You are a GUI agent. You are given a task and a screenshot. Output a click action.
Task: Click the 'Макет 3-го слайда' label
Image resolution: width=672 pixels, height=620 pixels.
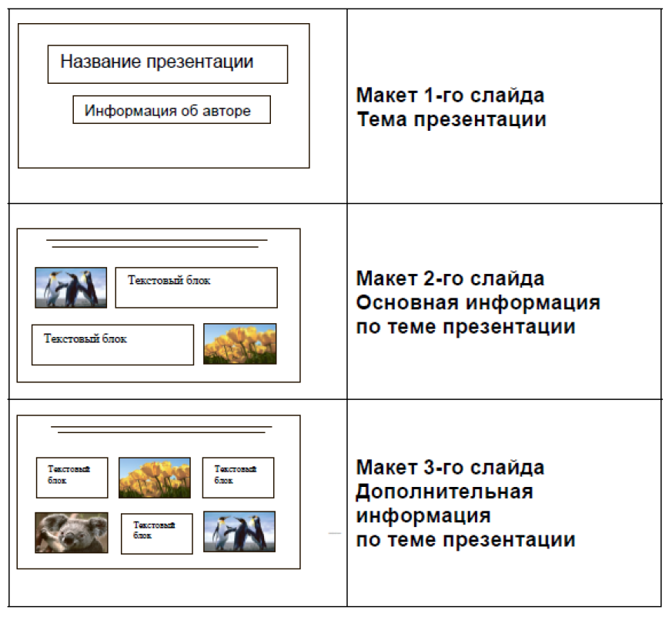click(450, 467)
